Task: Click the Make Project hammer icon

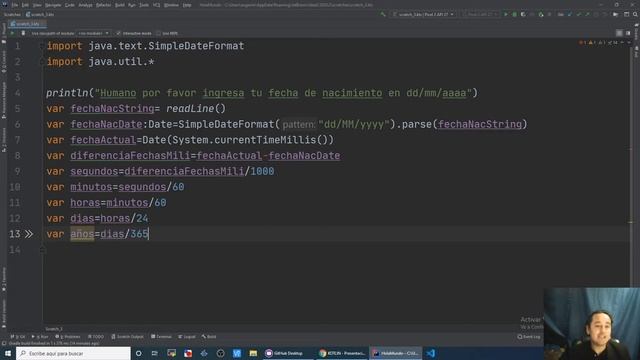Action: (383, 14)
